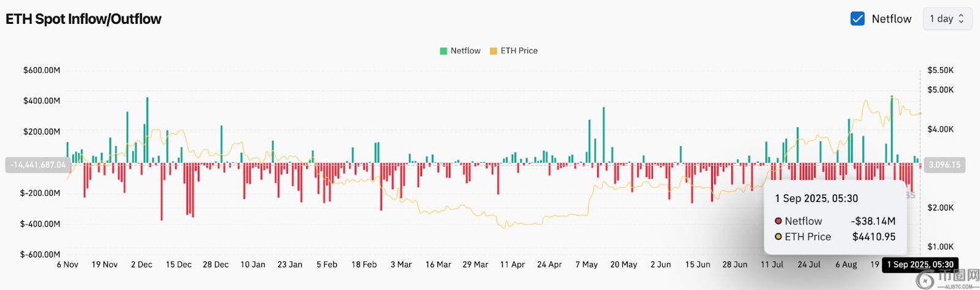
Task: Click the green Netflow legend swatch
Action: [443, 51]
